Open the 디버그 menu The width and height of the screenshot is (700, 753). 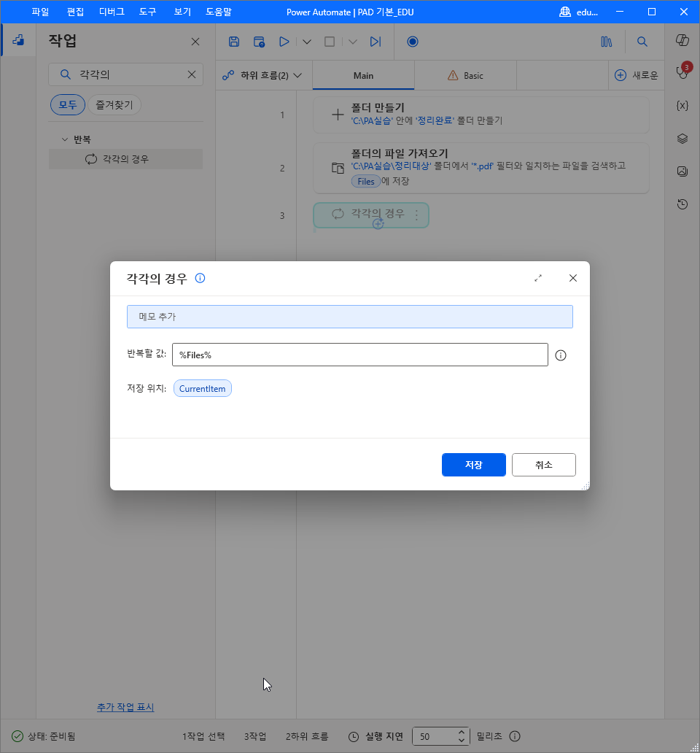click(112, 12)
